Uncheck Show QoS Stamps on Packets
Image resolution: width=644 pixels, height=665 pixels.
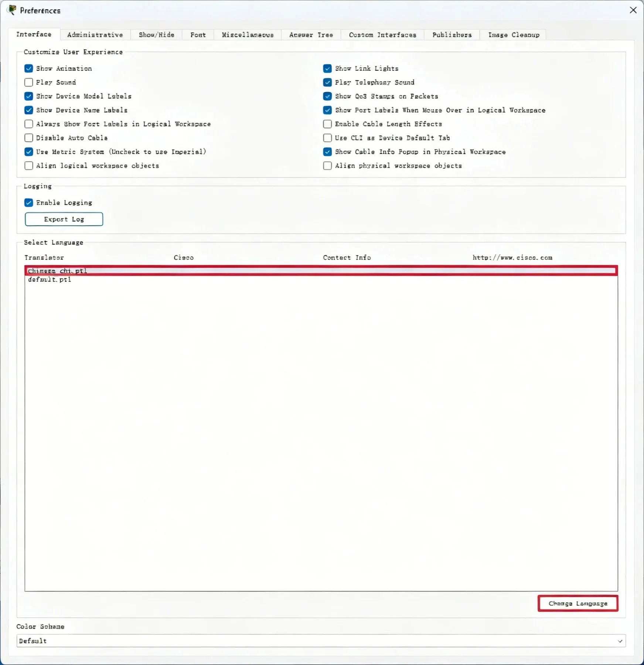pyautogui.click(x=327, y=96)
